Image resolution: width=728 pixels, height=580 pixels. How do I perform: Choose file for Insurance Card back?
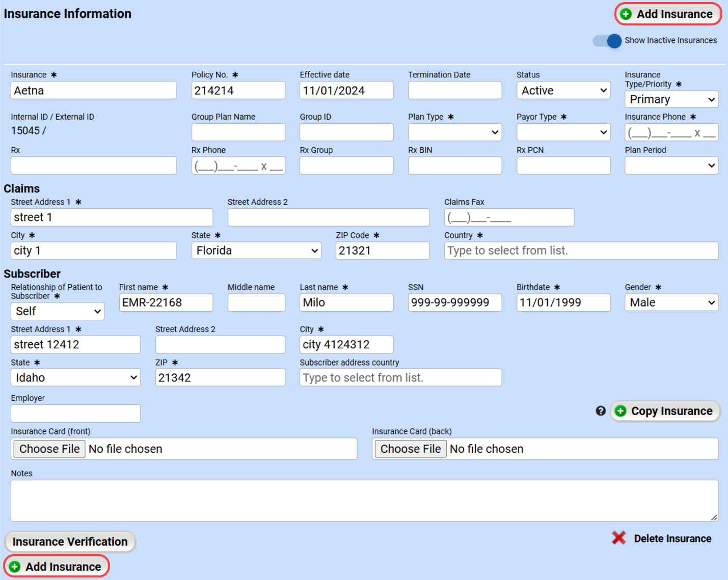click(x=411, y=449)
